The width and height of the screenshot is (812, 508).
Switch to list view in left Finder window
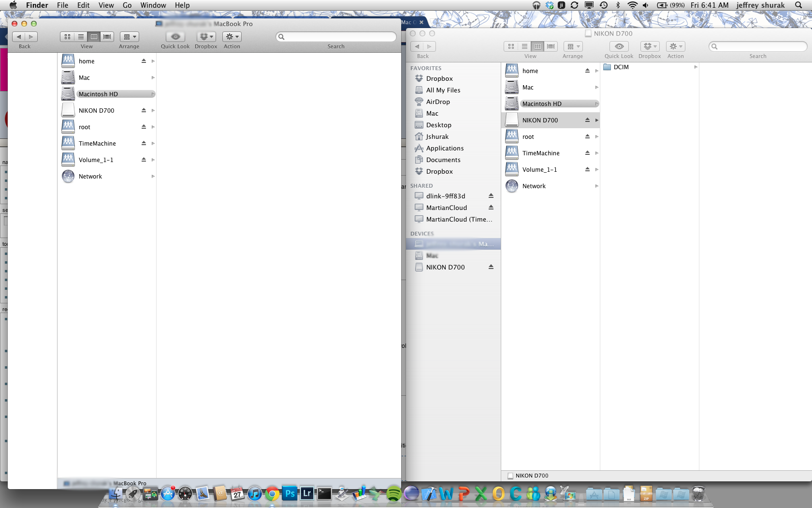click(81, 37)
